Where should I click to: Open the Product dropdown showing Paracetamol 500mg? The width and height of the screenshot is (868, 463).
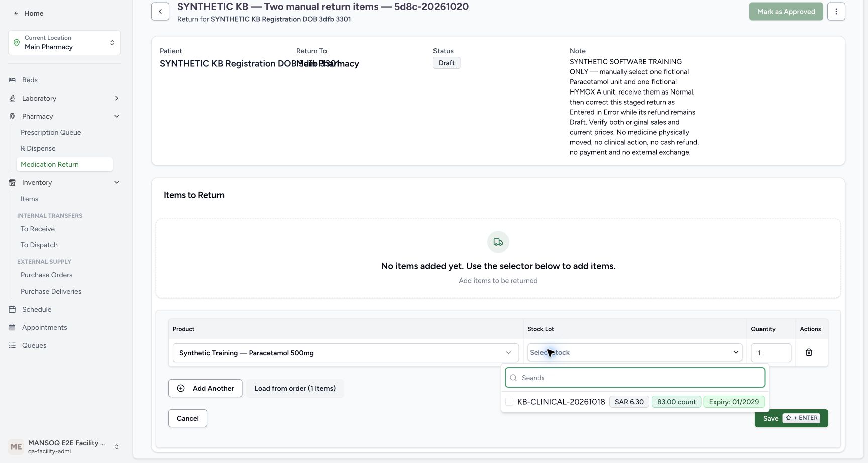tap(346, 353)
